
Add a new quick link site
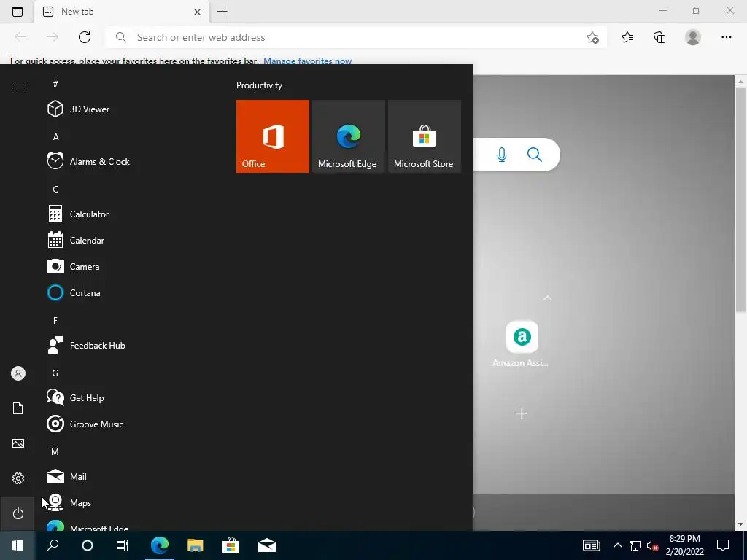tap(522, 413)
